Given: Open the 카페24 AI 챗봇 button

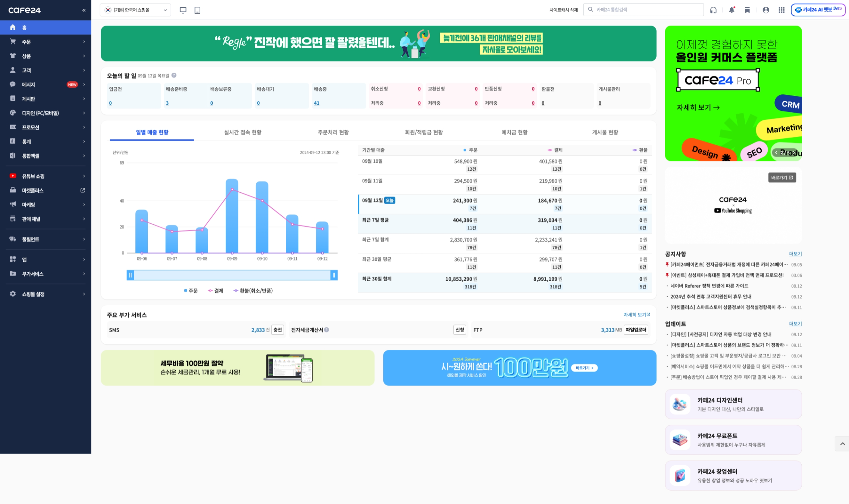Looking at the screenshot, I should (818, 10).
